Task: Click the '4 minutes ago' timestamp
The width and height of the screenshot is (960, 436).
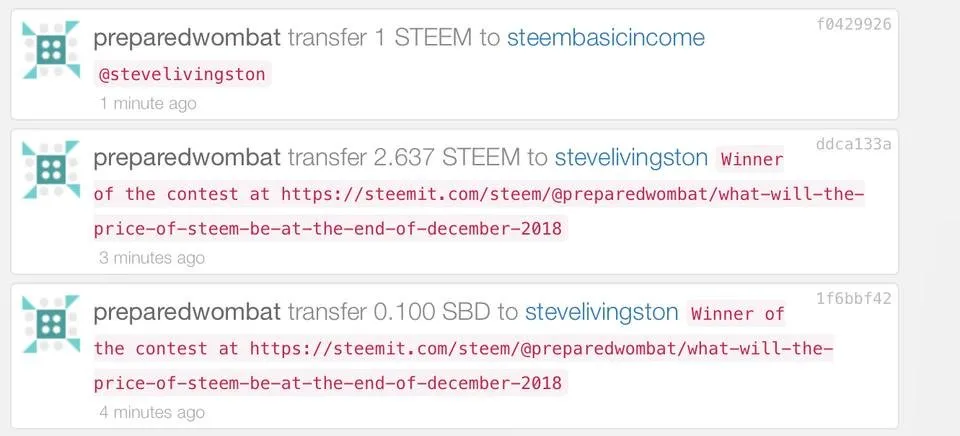Action: pyautogui.click(x=152, y=412)
